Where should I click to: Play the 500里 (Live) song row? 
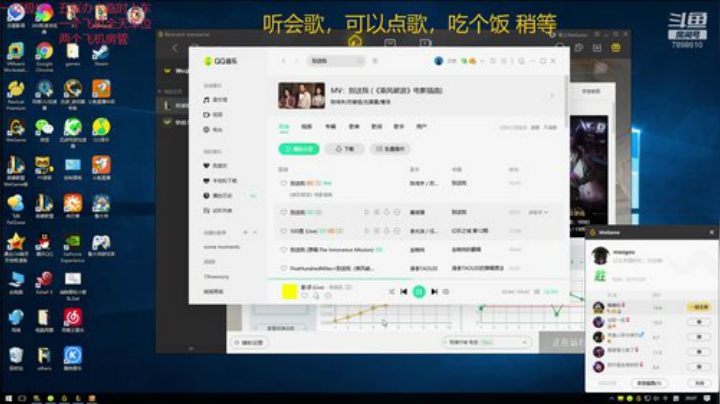[x=366, y=231]
